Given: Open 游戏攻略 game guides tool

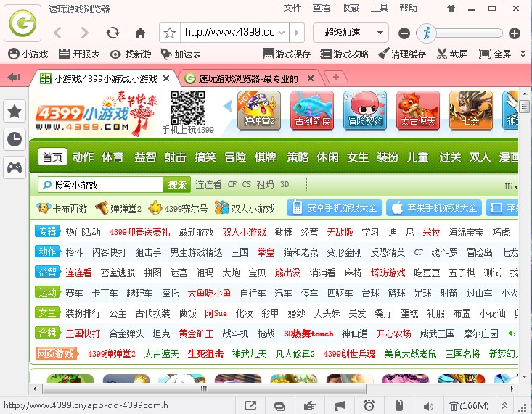Looking at the screenshot, I should click(x=345, y=54).
